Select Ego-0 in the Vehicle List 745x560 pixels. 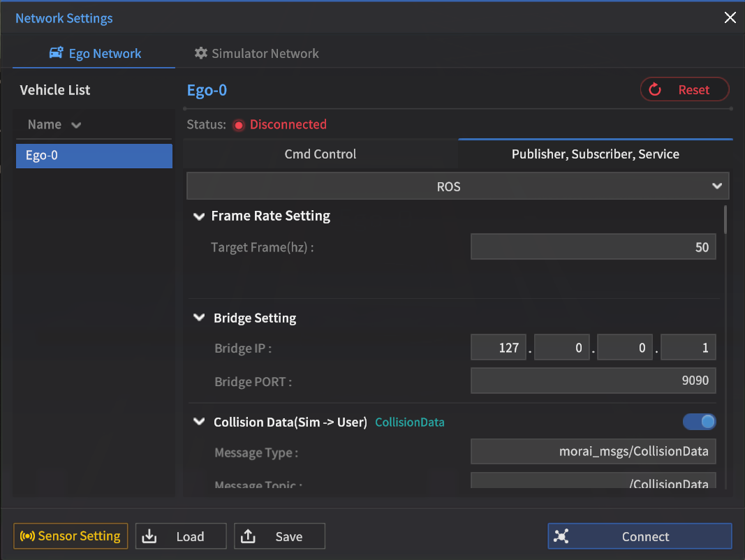[x=94, y=155]
